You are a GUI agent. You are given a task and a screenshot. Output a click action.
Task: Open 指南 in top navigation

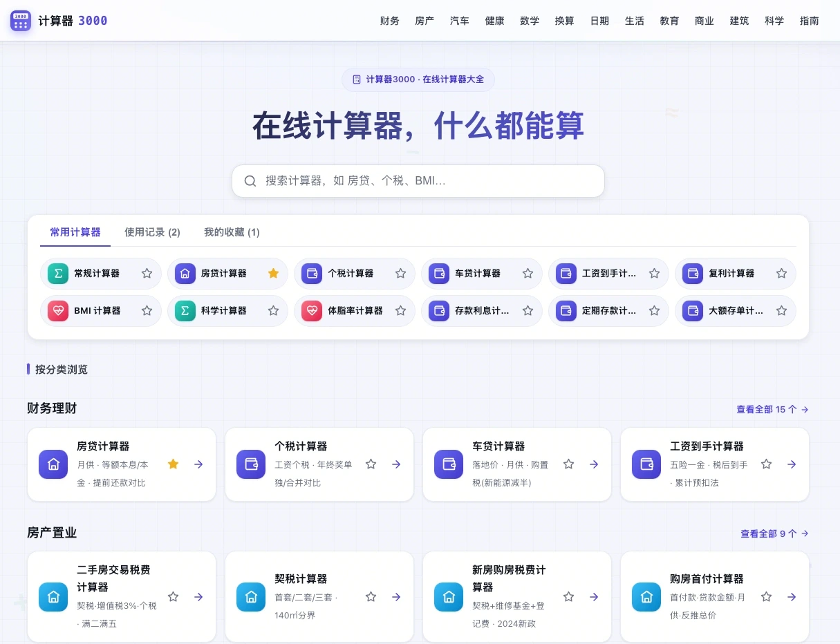coord(810,21)
